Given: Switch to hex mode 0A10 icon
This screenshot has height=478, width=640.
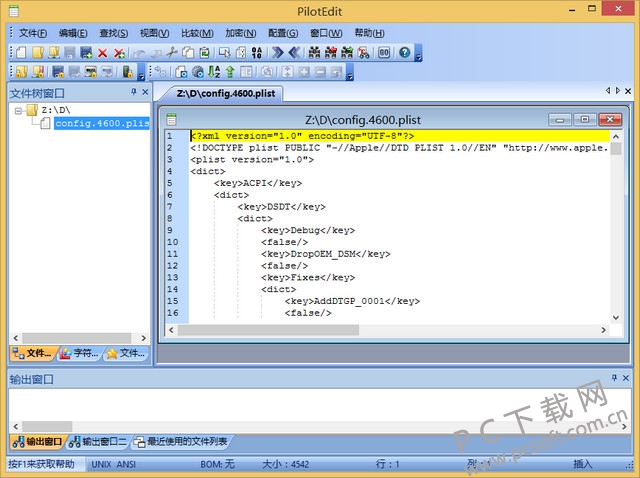Looking at the screenshot, I should [257, 53].
